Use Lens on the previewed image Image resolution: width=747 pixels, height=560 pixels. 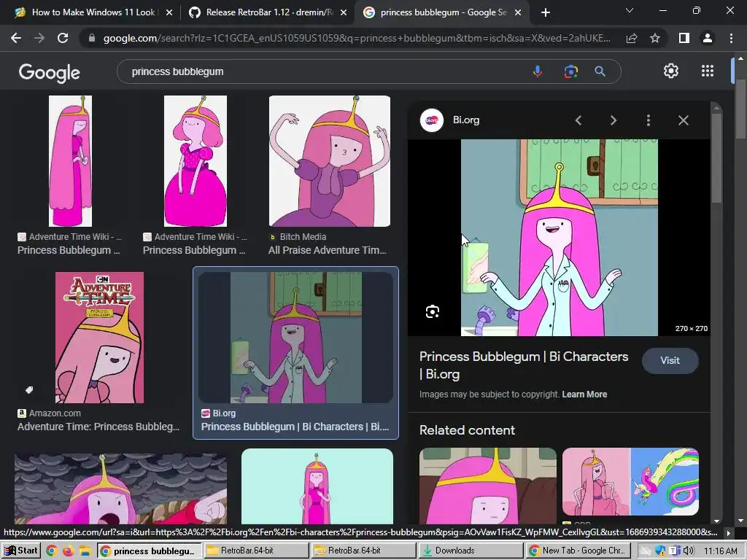pyautogui.click(x=433, y=312)
